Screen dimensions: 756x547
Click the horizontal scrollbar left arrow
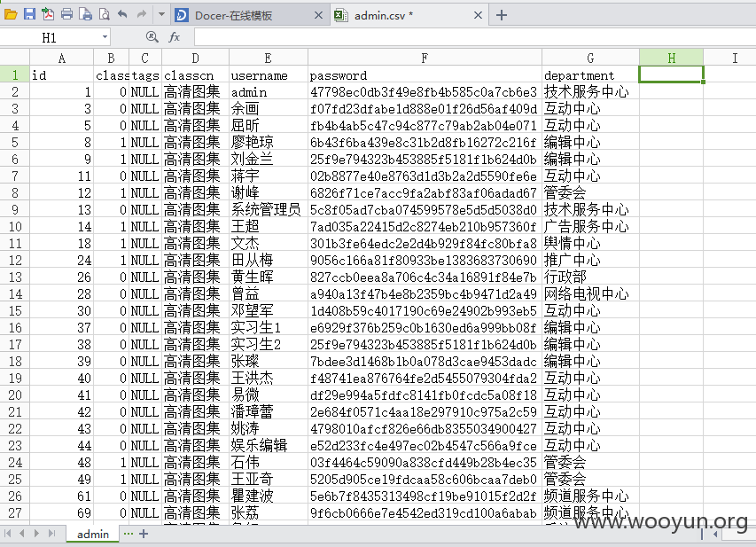pyautogui.click(x=715, y=534)
